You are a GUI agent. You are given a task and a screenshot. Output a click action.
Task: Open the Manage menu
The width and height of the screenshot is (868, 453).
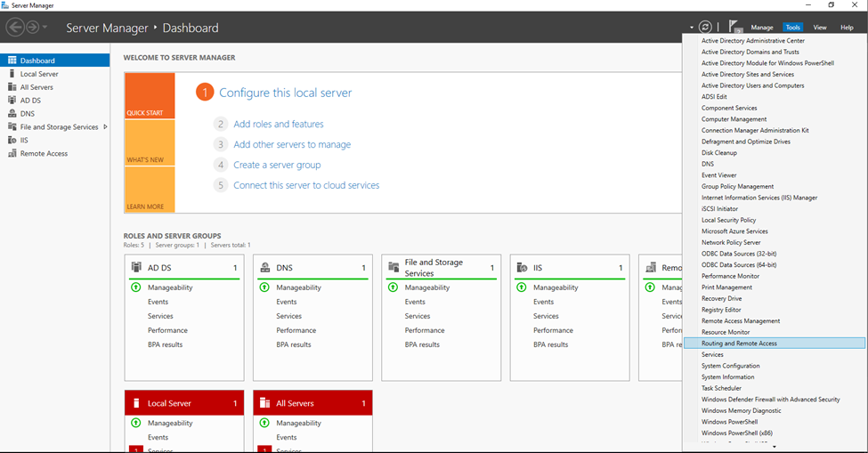click(762, 27)
